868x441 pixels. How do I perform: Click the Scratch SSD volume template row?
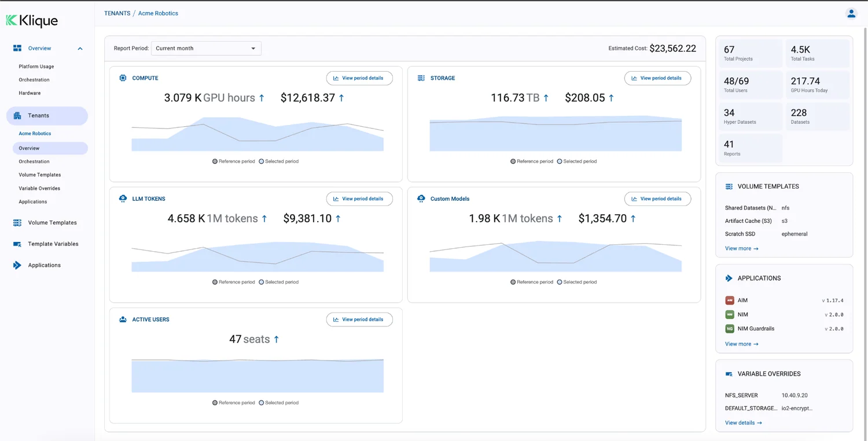tap(783, 234)
